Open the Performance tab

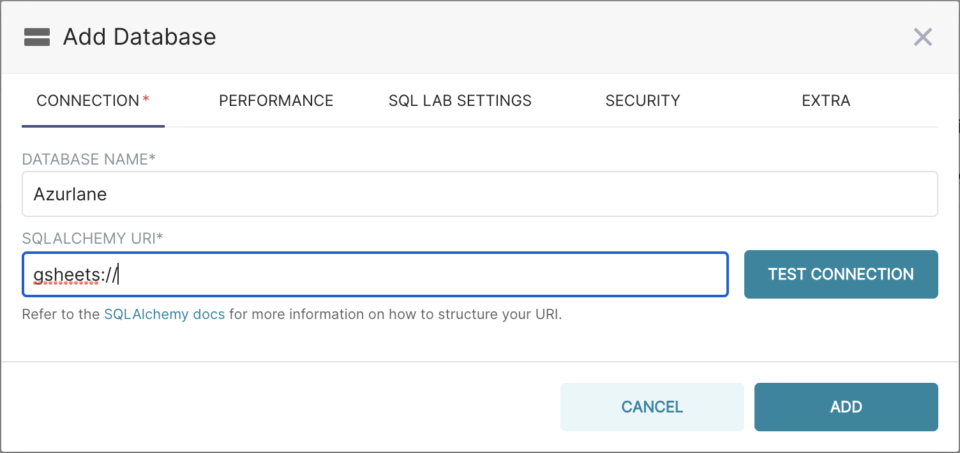click(x=276, y=101)
